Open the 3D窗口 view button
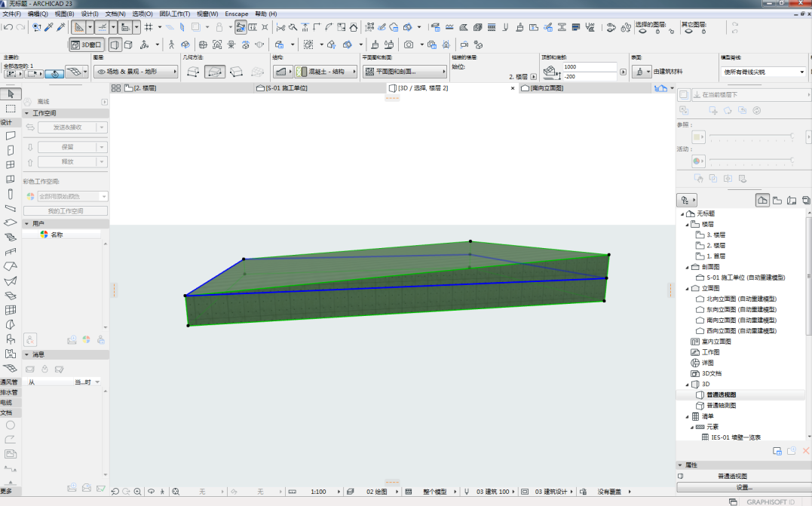This screenshot has width=812, height=506. (87, 44)
